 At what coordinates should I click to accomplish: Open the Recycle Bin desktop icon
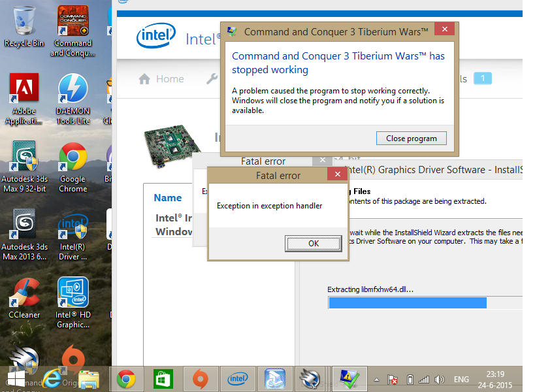pos(24,27)
